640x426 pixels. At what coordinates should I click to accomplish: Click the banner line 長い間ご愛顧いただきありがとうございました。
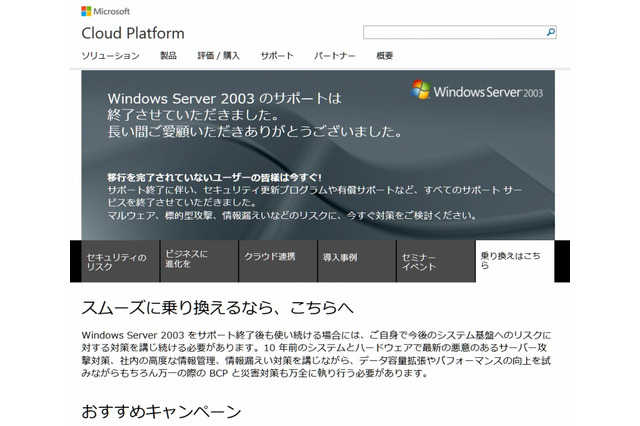pyautogui.click(x=255, y=132)
